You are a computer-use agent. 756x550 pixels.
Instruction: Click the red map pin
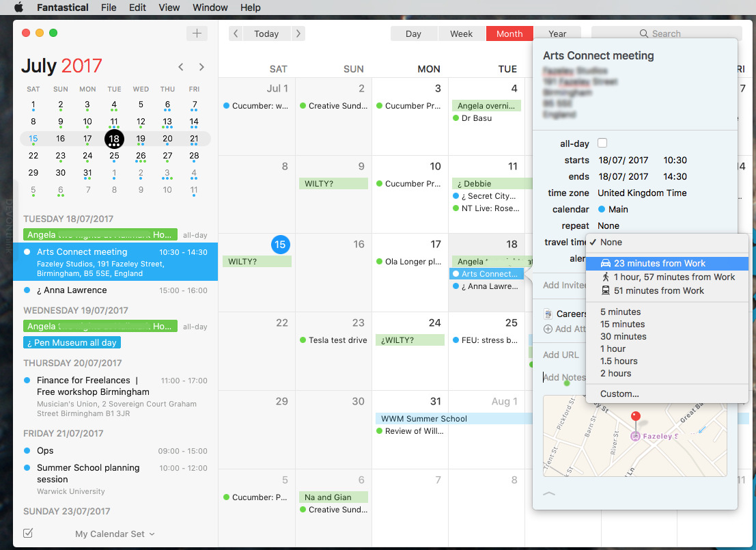tap(636, 417)
